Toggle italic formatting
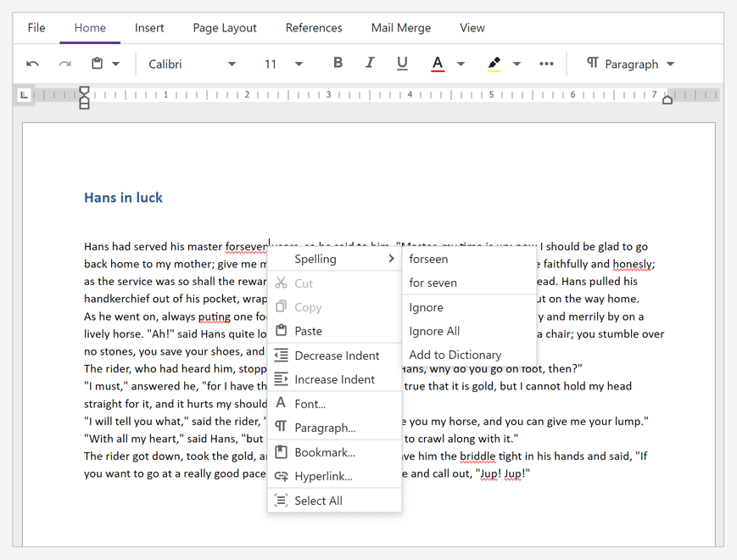737x560 pixels. click(x=370, y=63)
